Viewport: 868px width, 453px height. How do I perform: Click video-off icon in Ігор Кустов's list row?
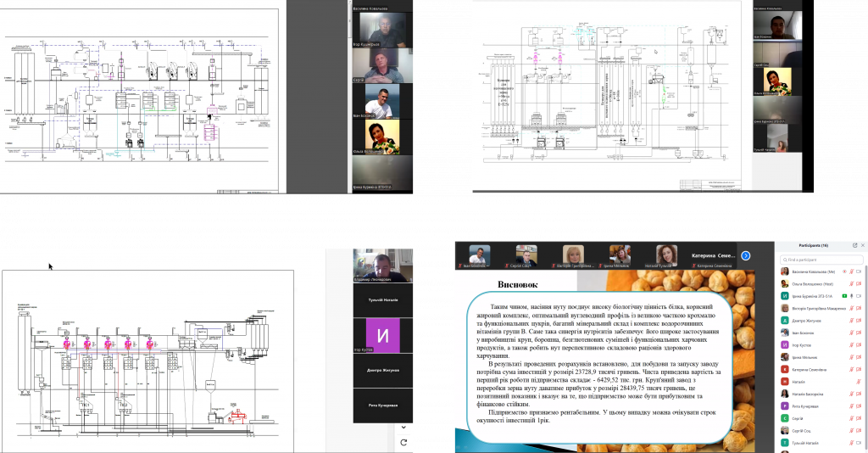(x=859, y=345)
